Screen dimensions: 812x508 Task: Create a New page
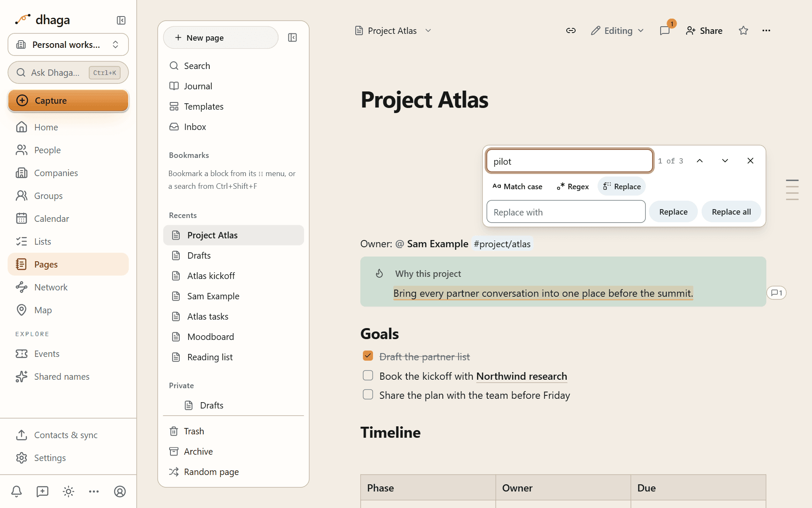(221, 38)
